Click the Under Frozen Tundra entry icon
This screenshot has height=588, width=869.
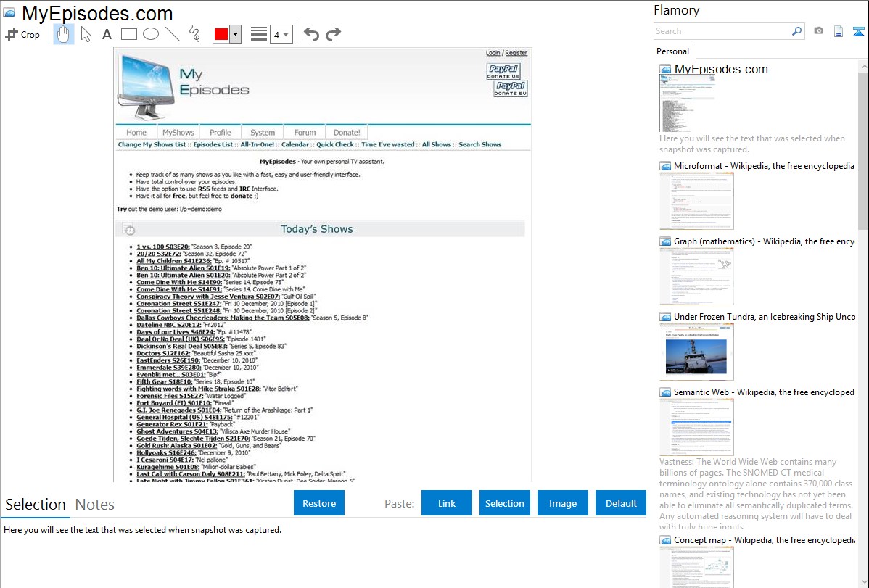[665, 316]
